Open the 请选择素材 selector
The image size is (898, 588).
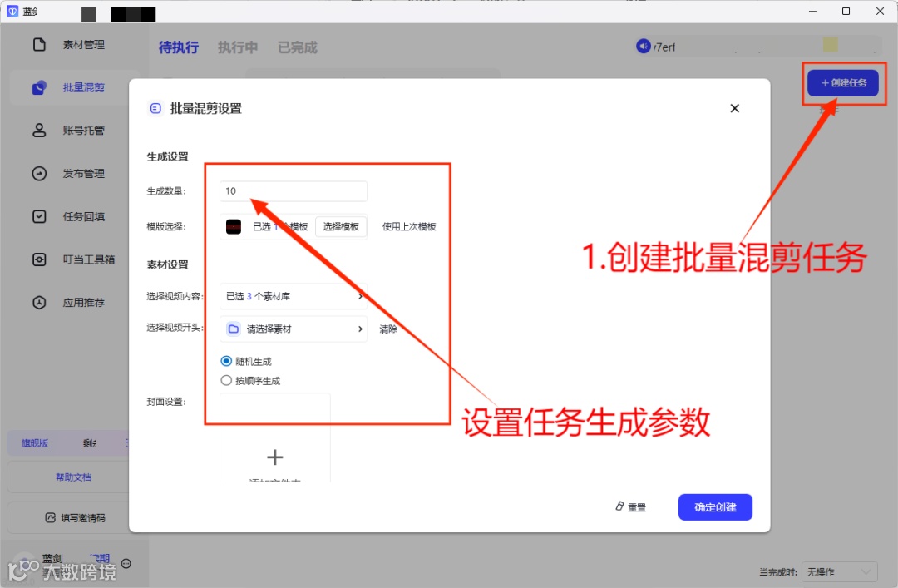point(294,329)
